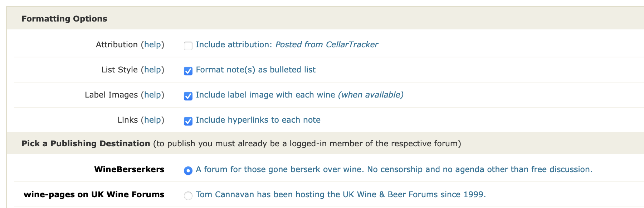Click the bold WineBerserkers destination name
Image resolution: width=644 pixels, height=208 pixels.
(129, 169)
